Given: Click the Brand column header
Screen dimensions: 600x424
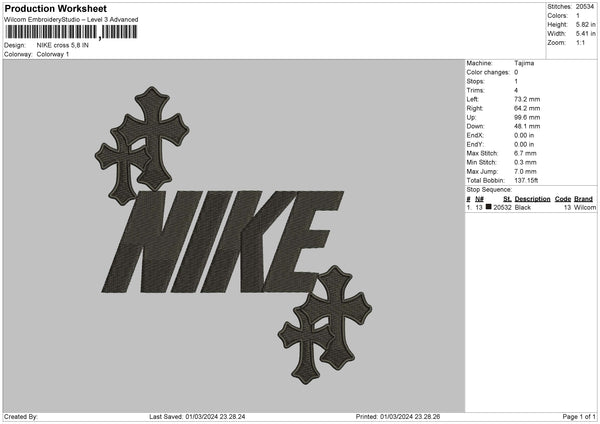Looking at the screenshot, I should pyautogui.click(x=583, y=199).
